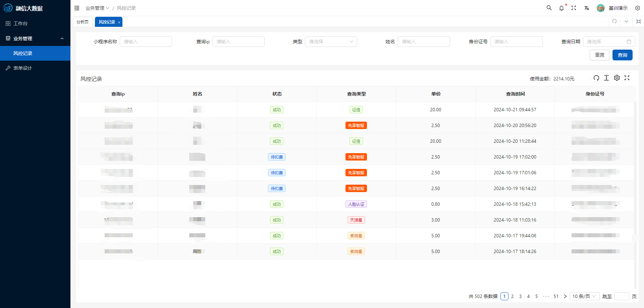Click 使用金额 2214.10元 text
Image resolution: width=644 pixels, height=308 pixels.
[x=552, y=79]
